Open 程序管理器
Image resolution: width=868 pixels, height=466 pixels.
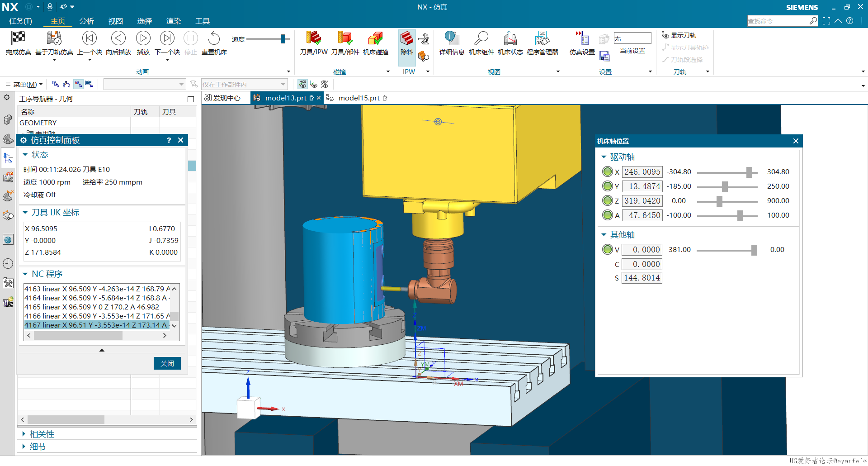[542, 43]
